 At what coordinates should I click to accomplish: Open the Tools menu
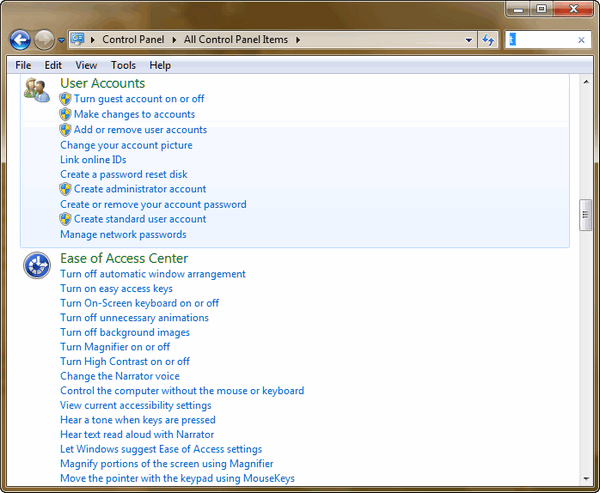(x=123, y=65)
